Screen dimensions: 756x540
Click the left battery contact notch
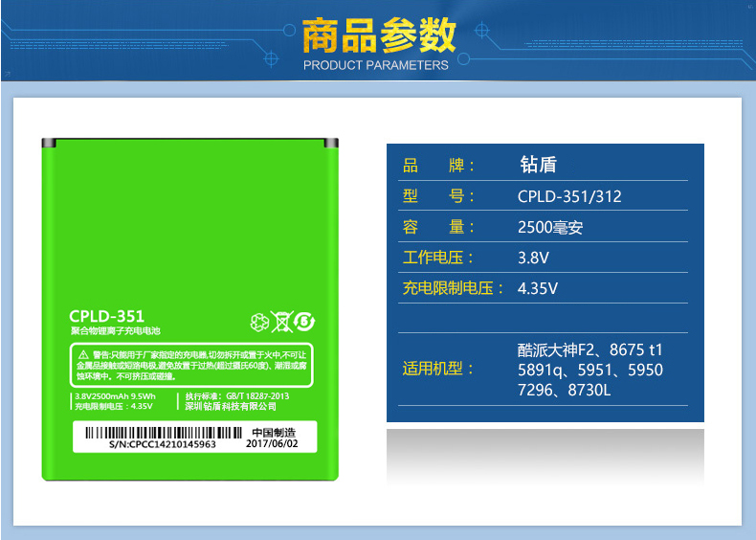click(x=46, y=142)
